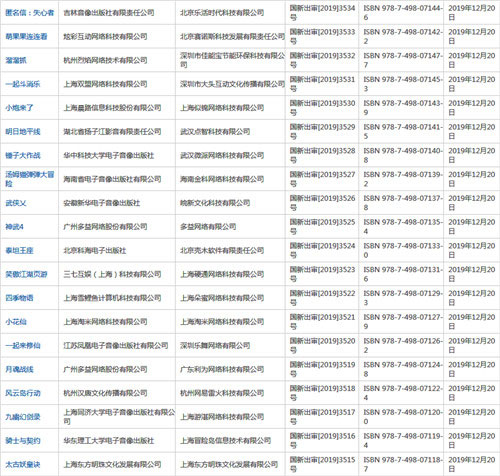The width and height of the screenshot is (500, 476).
Task: Click 江苏凤凰电子音像出版社有限公司 cell
Action: pyautogui.click(x=116, y=346)
